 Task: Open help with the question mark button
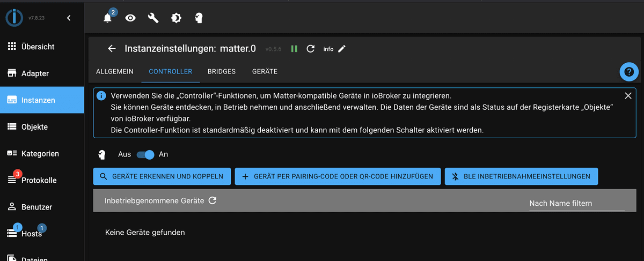coord(629,72)
